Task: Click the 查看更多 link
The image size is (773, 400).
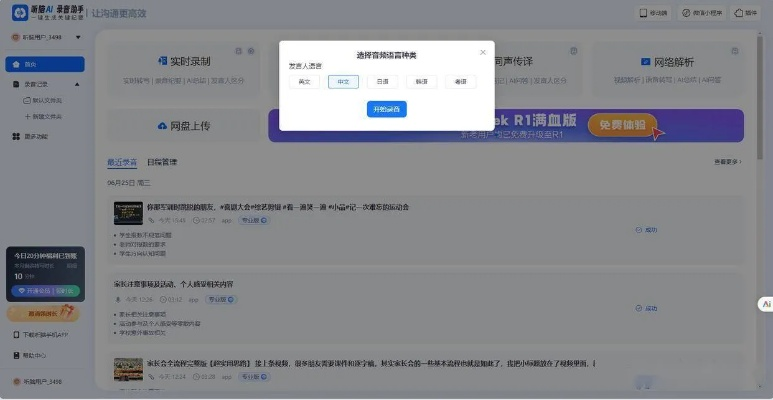Action: (x=727, y=161)
